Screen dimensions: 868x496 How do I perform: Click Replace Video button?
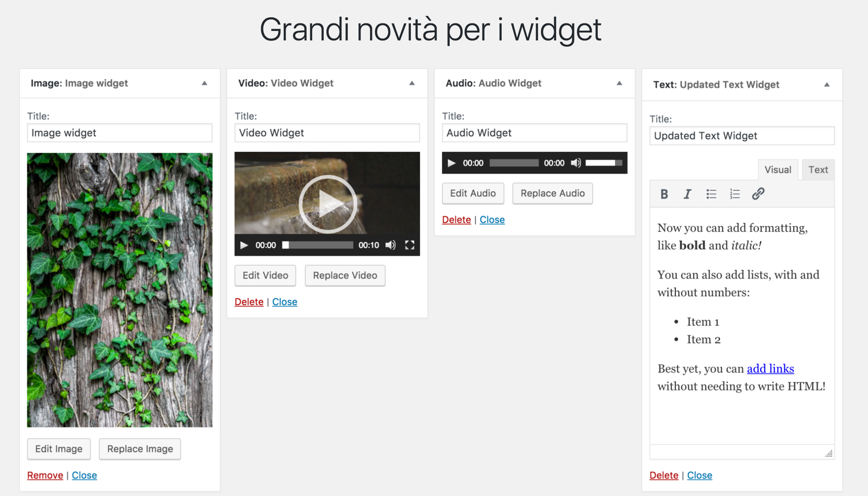click(x=345, y=276)
